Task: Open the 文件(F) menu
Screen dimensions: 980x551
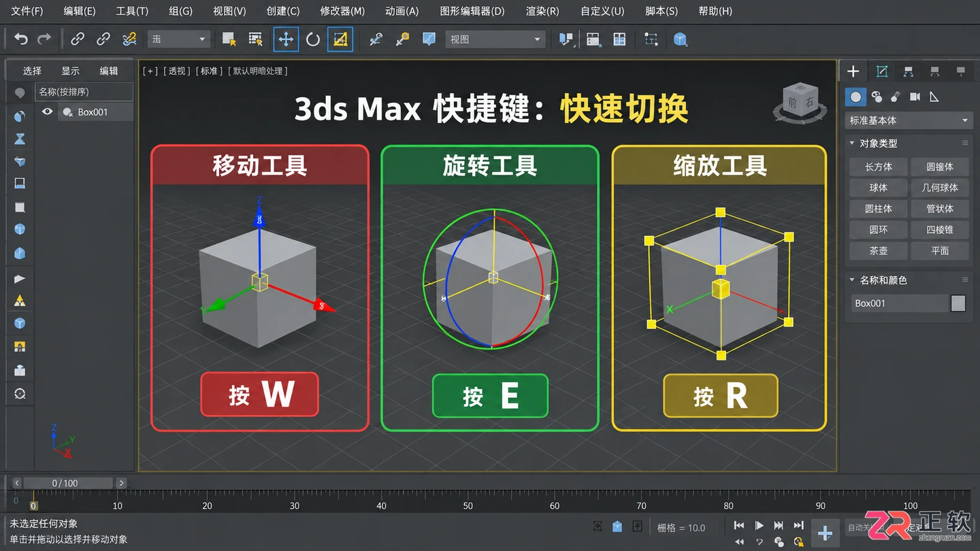Action: (27, 11)
